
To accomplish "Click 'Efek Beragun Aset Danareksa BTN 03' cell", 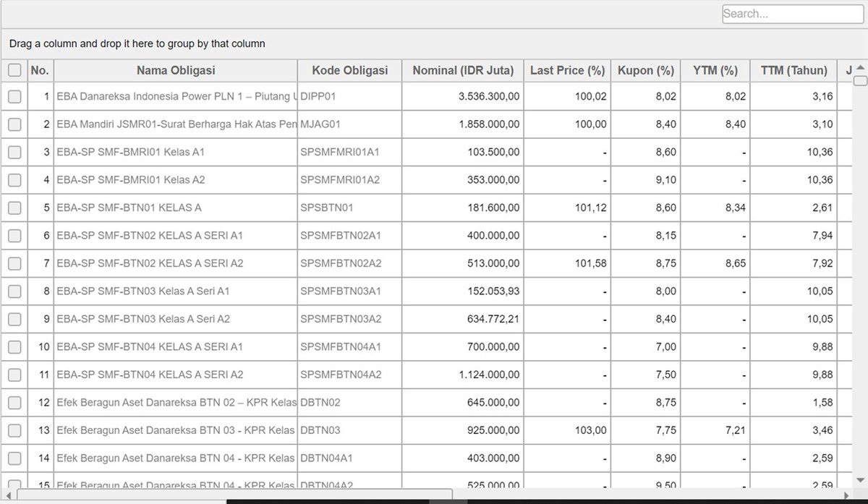I will click(176, 430).
